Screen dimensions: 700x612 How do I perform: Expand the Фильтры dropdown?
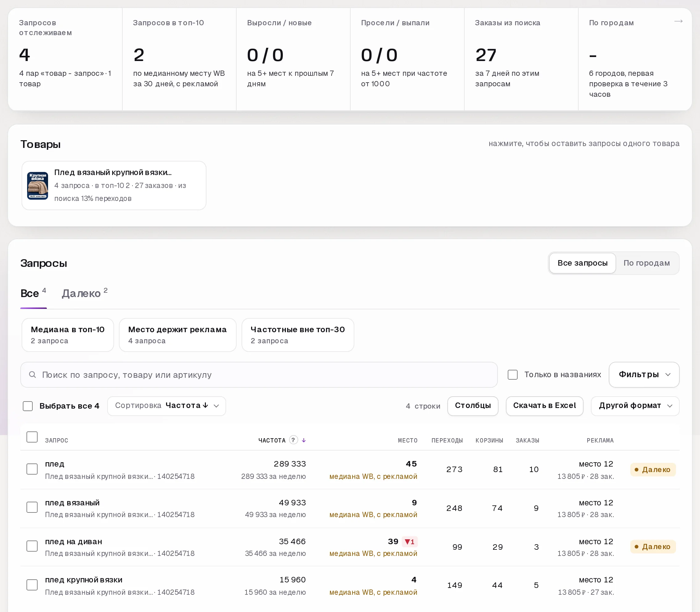pyautogui.click(x=644, y=375)
